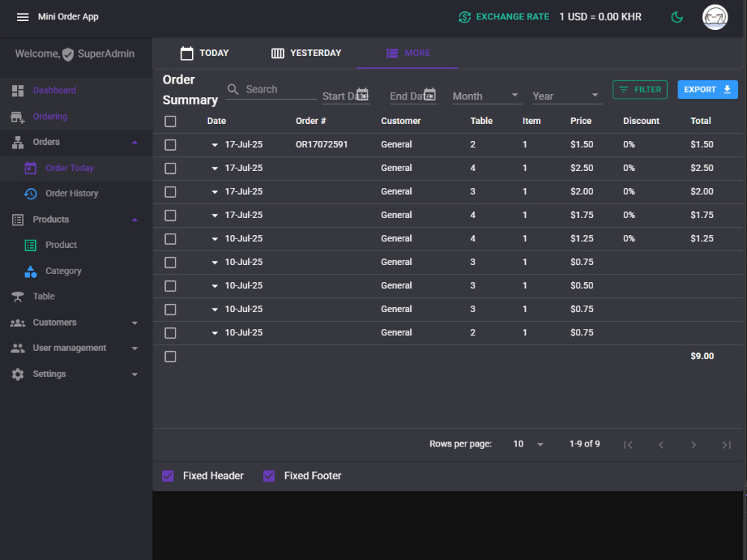
Task: Go to first page of results
Action: 628,445
